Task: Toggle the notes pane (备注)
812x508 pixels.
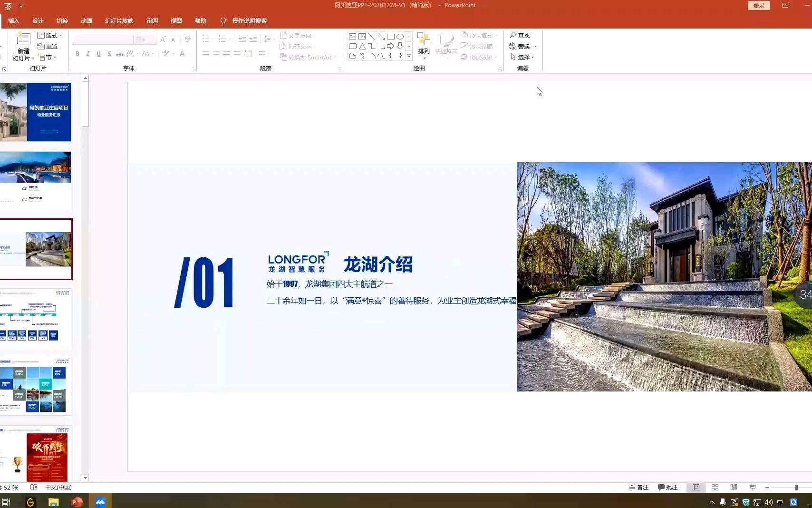Action: point(639,487)
